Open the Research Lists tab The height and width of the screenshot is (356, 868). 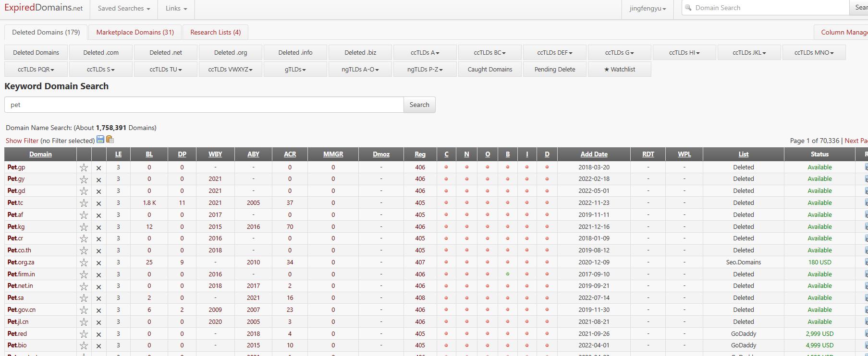(215, 32)
